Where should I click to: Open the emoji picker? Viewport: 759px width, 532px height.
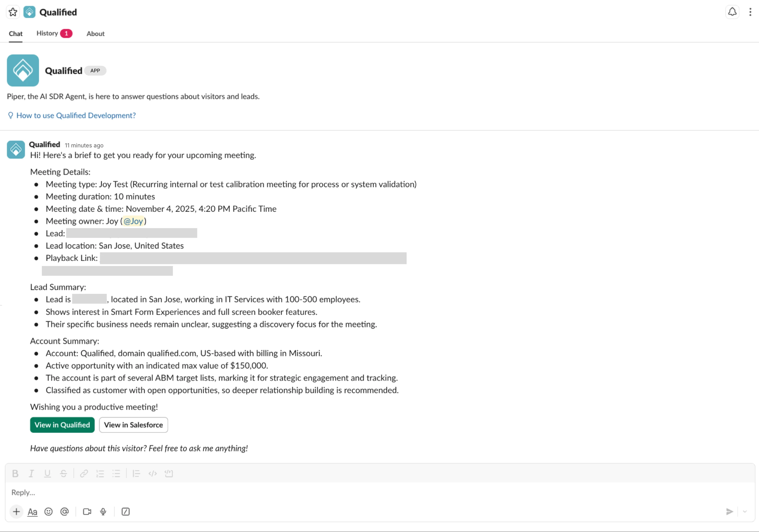(49, 512)
